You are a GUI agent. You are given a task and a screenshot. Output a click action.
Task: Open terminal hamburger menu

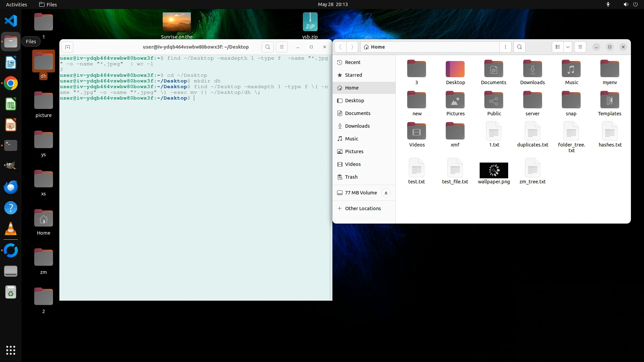coord(282,47)
